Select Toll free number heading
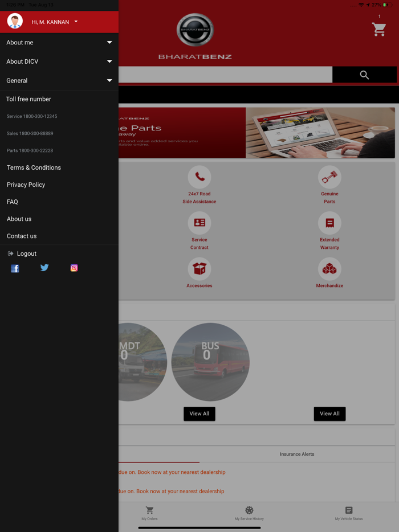 tap(28, 99)
